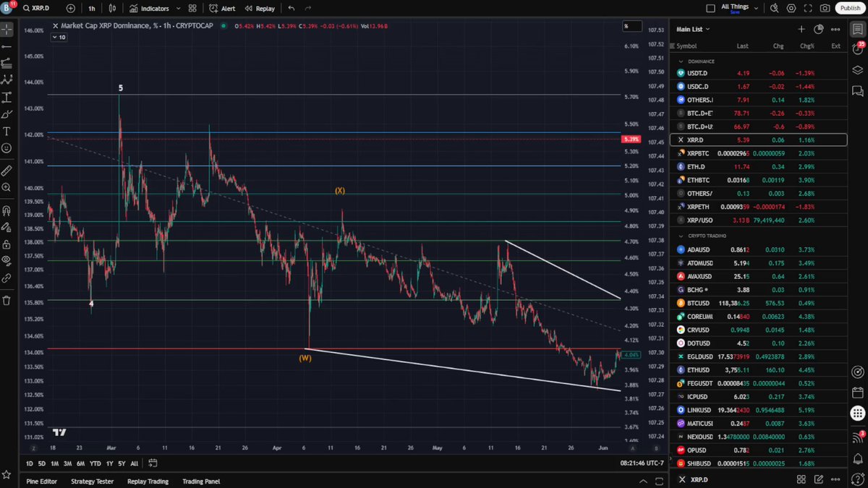868x488 pixels.
Task: Toggle lock all drawing tools
Action: pyautogui.click(x=7, y=244)
